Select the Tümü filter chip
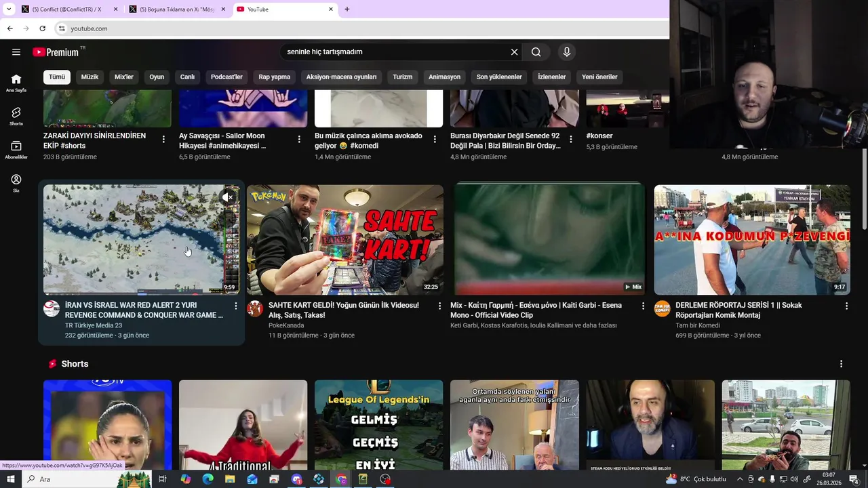The height and width of the screenshot is (488, 868). (x=57, y=77)
